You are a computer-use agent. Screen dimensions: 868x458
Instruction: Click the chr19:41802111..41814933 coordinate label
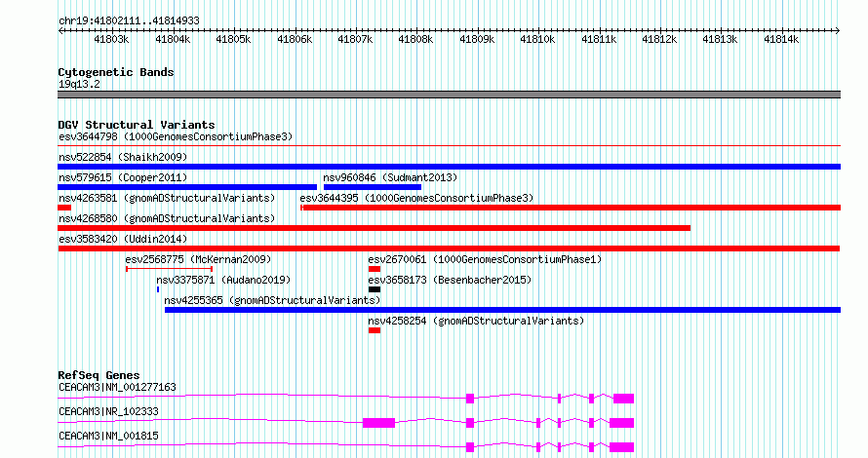(129, 21)
